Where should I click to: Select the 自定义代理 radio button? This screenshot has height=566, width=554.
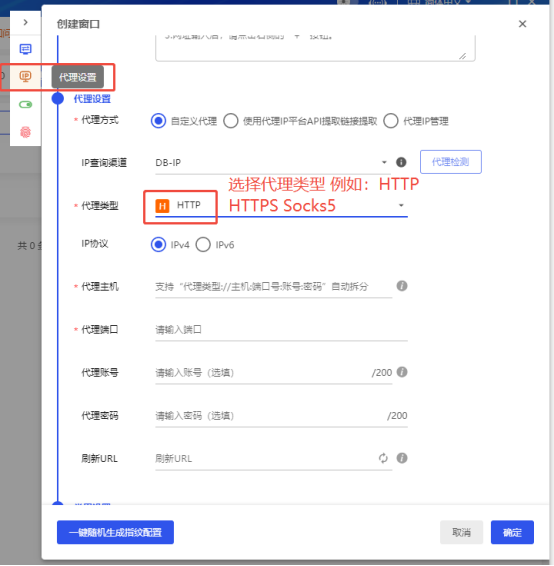(158, 121)
